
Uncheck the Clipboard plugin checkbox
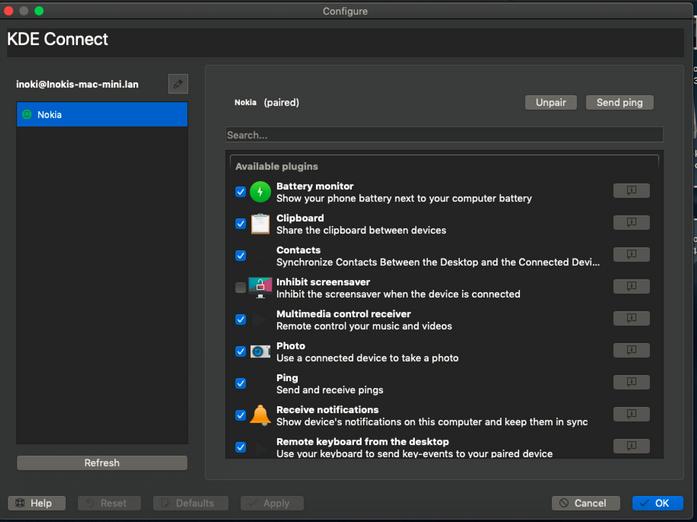(240, 224)
